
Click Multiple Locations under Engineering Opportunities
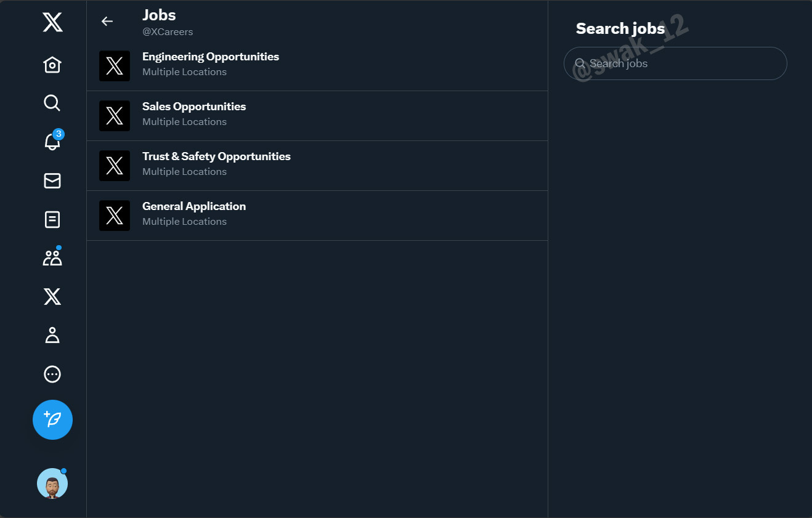pyautogui.click(x=184, y=71)
